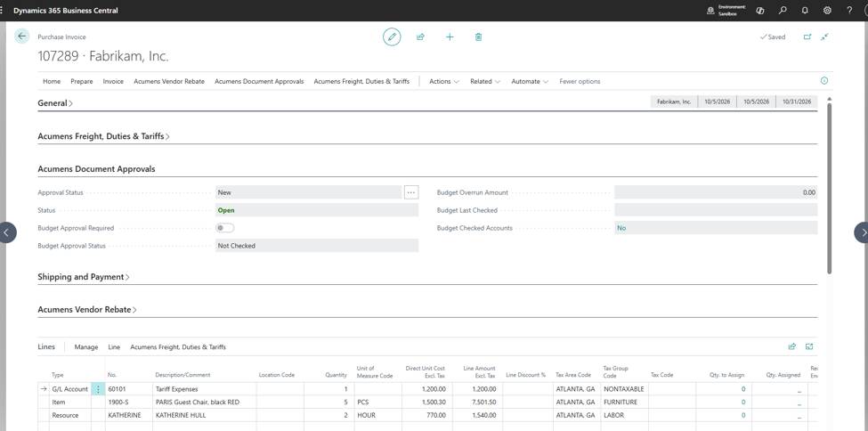
Task: Create new document with plus icon
Action: pos(450,37)
